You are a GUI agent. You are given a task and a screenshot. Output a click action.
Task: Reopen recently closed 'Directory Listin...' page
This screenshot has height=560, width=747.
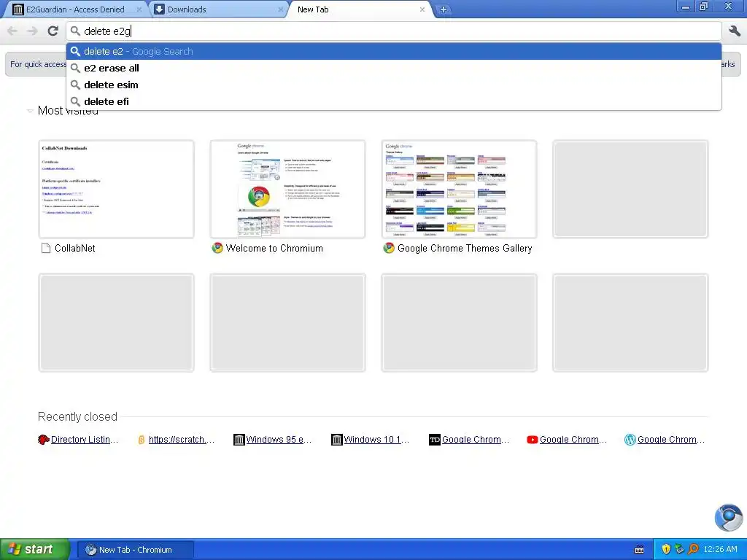[x=85, y=440]
